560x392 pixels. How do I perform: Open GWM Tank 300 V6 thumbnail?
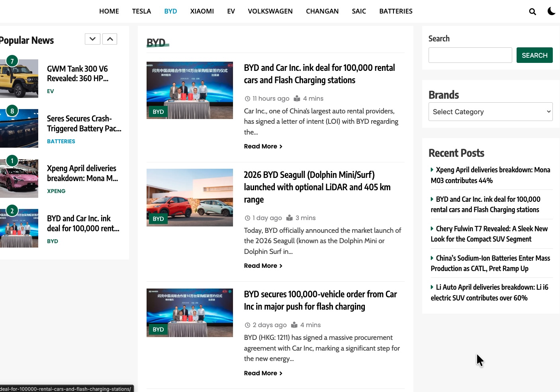19,78
